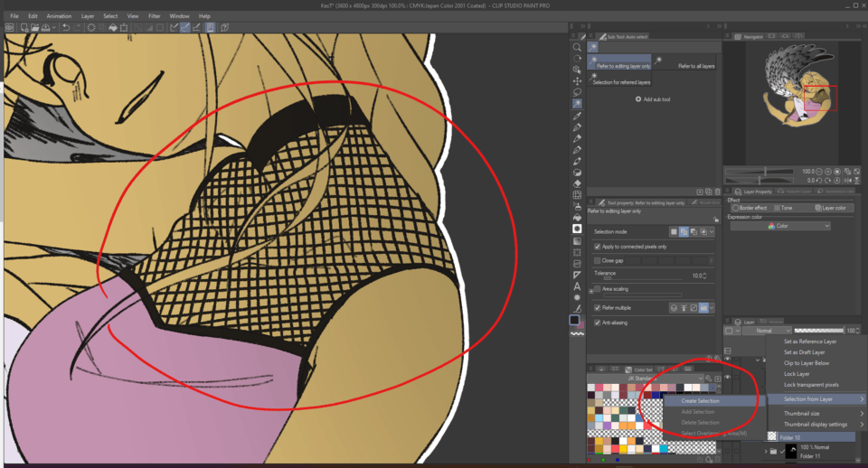
Task: Select the Move layer tool
Action: pos(577,80)
